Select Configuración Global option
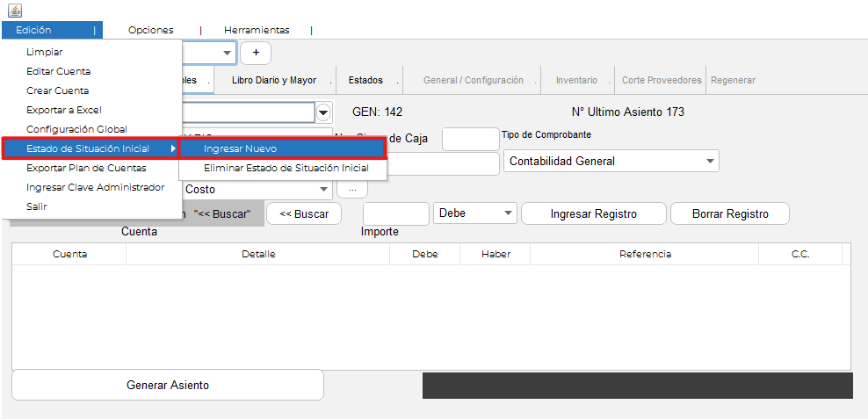This screenshot has width=868, height=419. pyautogui.click(x=76, y=129)
